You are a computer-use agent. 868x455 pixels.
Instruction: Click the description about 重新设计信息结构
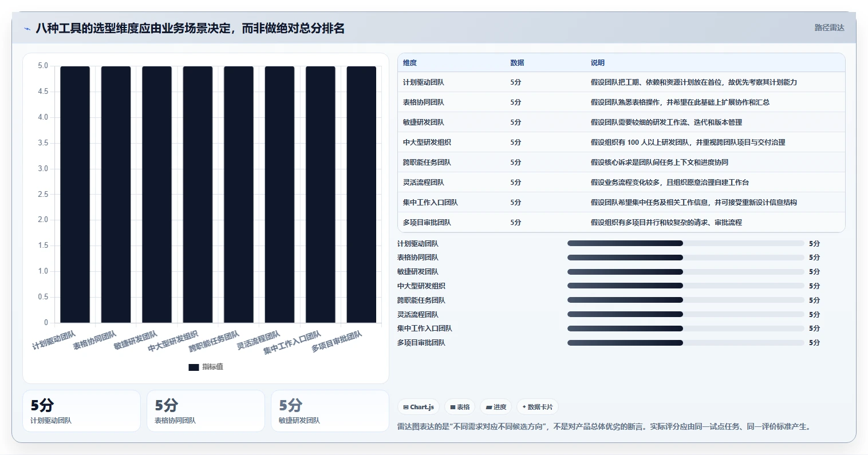(694, 203)
